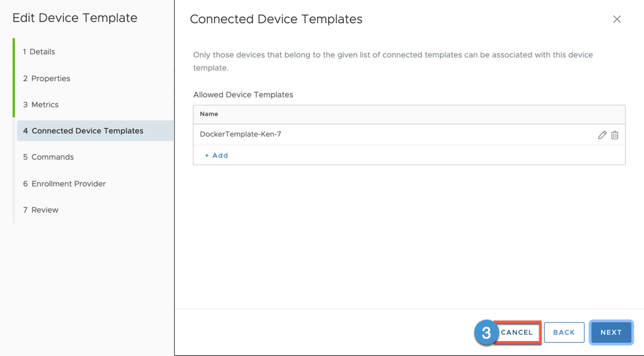The image size is (644, 356).
Task: Go to step 1 Details
Action: 39,52
